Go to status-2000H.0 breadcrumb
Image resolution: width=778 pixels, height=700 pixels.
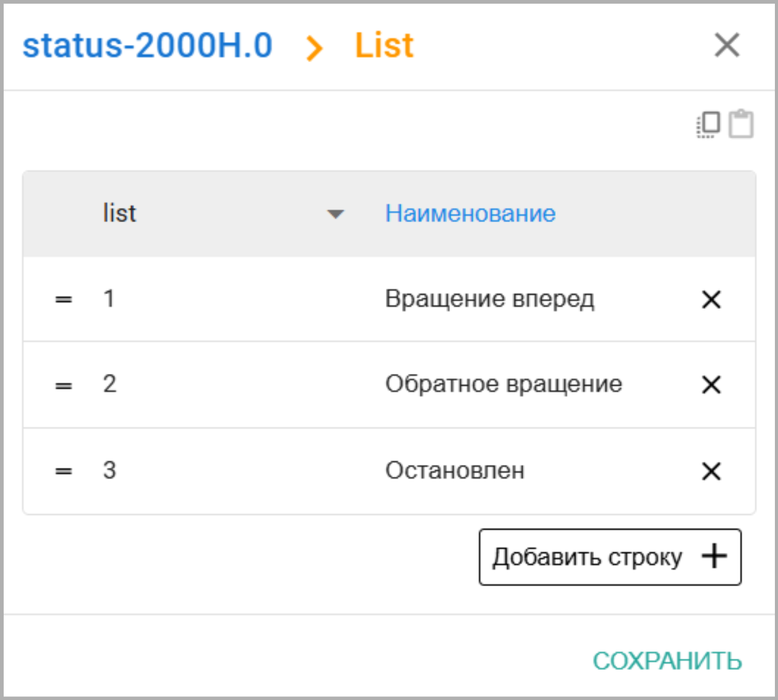coord(147,46)
